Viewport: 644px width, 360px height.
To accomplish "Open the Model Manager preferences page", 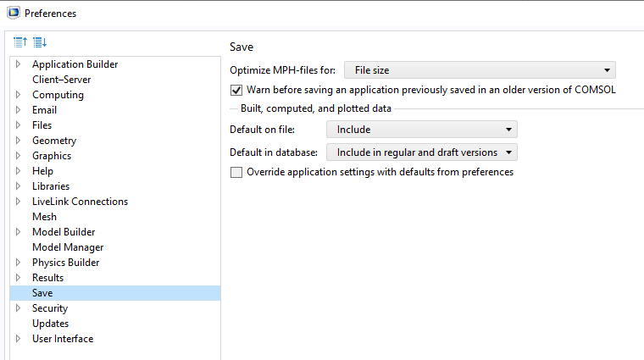I will (68, 247).
